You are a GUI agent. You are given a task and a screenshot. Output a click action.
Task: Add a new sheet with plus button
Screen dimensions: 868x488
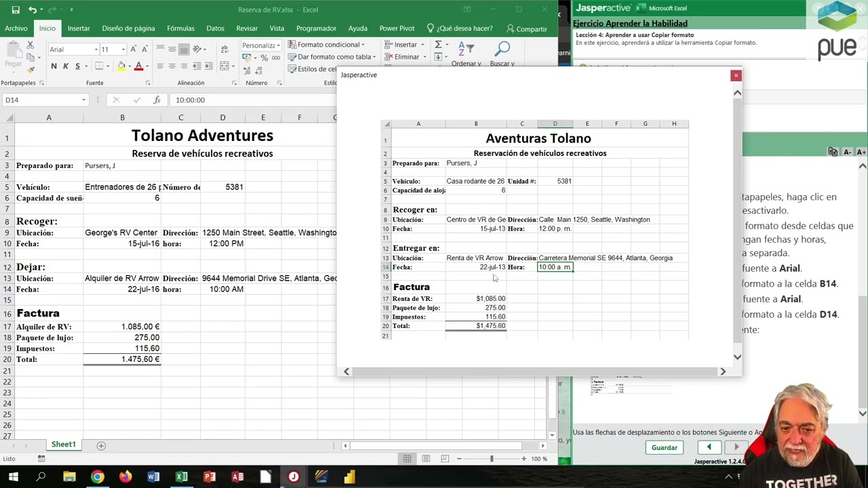tap(101, 445)
